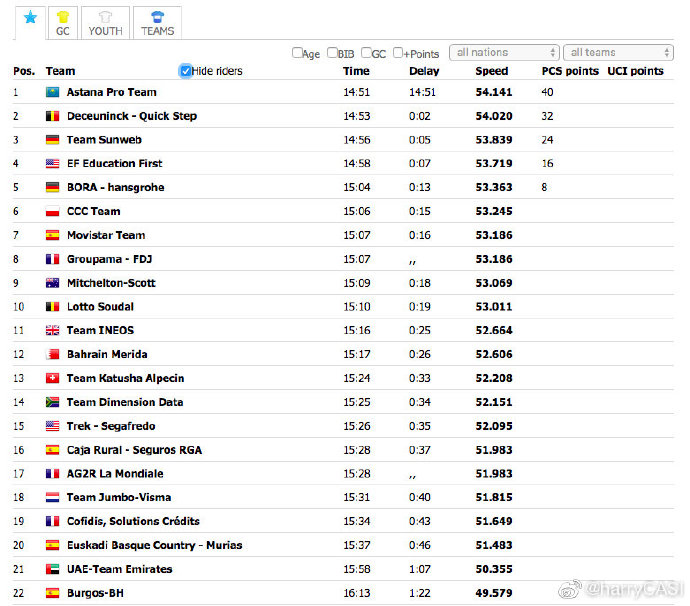Viewport: 690px width, 606px height.
Task: Open the all nations dropdown
Action: tap(504, 52)
